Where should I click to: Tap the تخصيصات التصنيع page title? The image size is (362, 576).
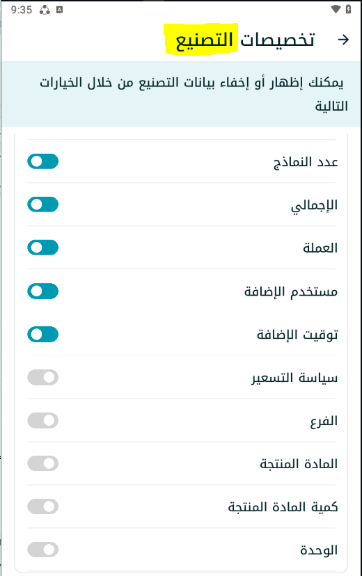click(x=245, y=40)
